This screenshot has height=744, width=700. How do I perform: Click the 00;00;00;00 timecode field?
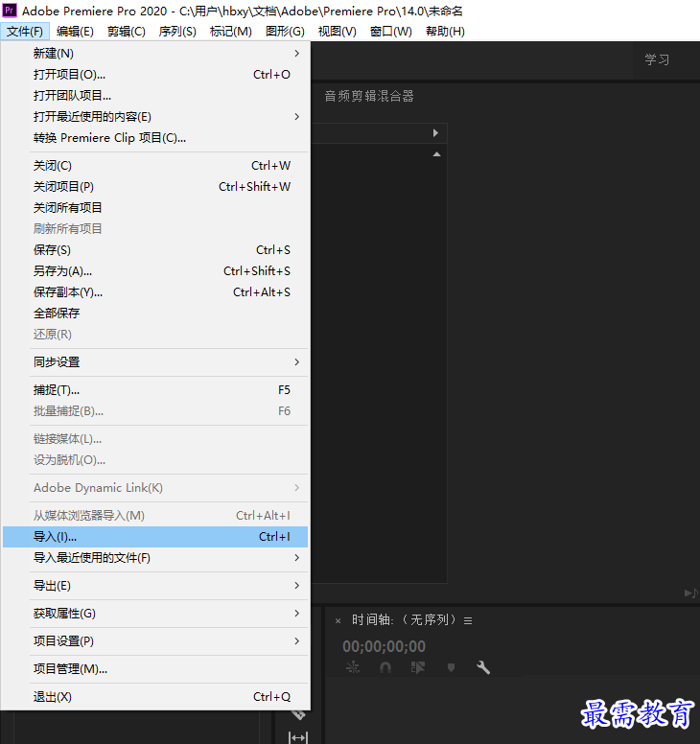pos(384,646)
